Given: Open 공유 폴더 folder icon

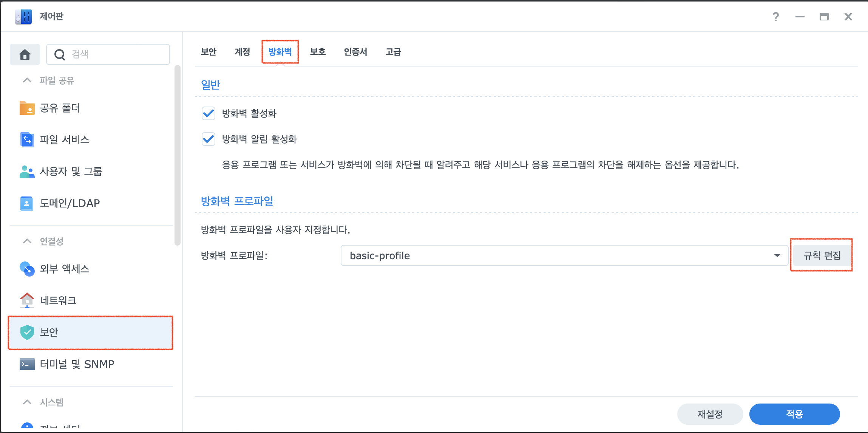Looking at the screenshot, I should pos(27,108).
